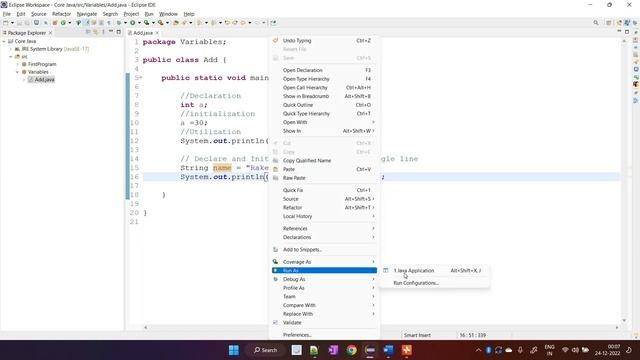Open OneNote from the taskbar

click(x=333, y=350)
